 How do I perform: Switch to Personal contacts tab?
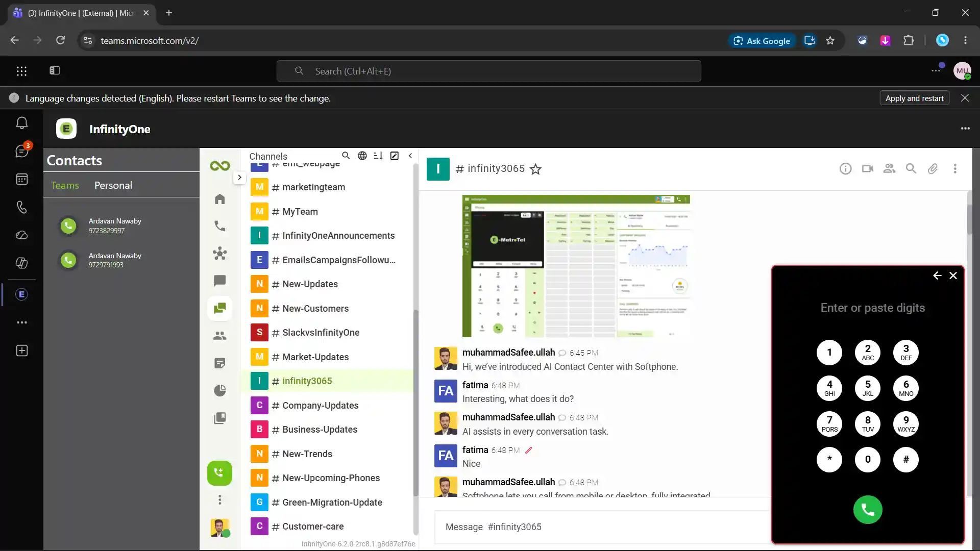tap(113, 186)
